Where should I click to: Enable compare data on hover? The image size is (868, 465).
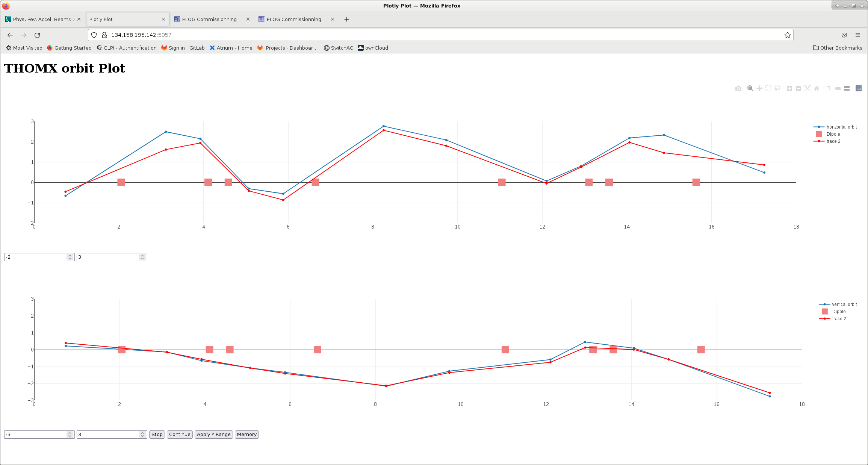(847, 88)
